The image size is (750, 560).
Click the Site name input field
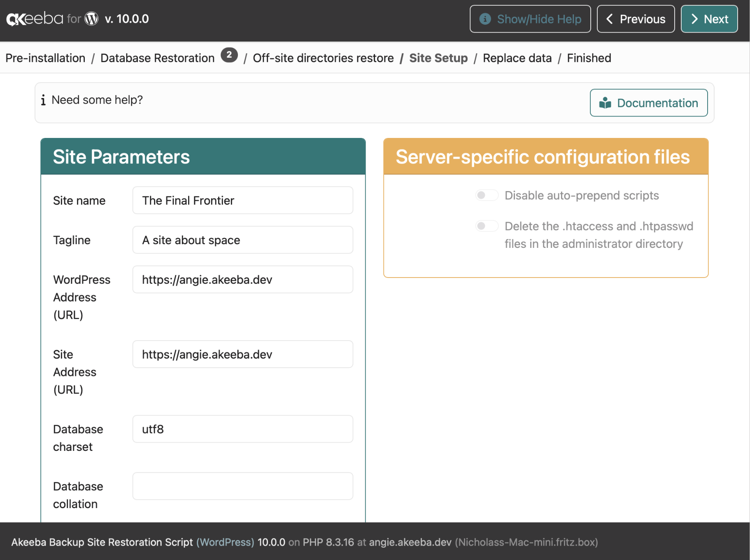(x=243, y=201)
